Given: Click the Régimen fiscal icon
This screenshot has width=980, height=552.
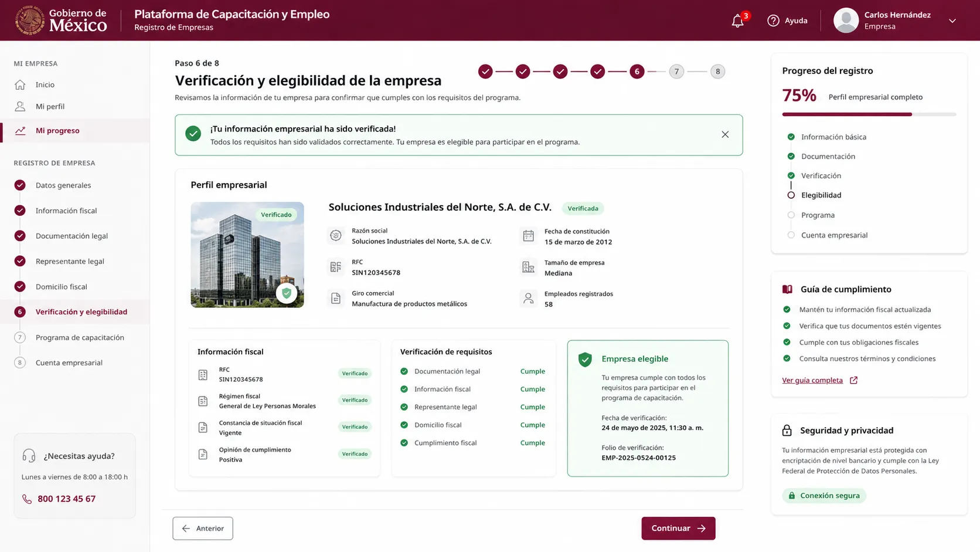Looking at the screenshot, I should pos(203,401).
